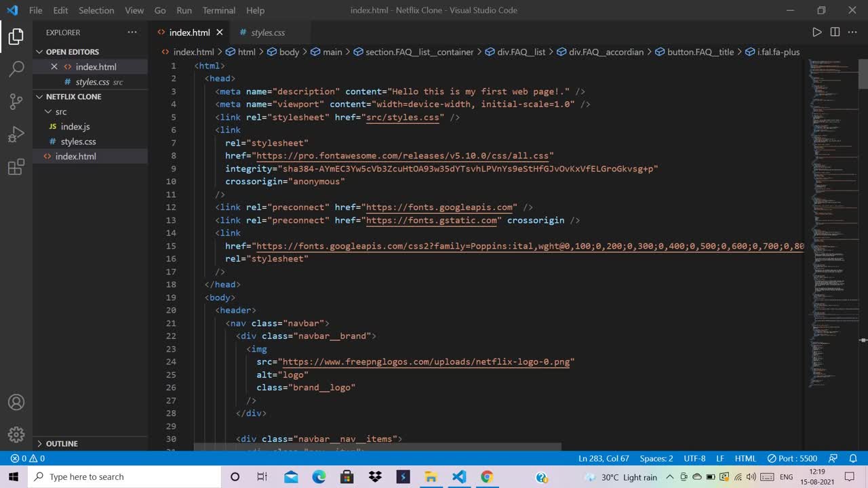Open the Accounts menu icon
Screen dimensions: 868x488
coord(16,402)
